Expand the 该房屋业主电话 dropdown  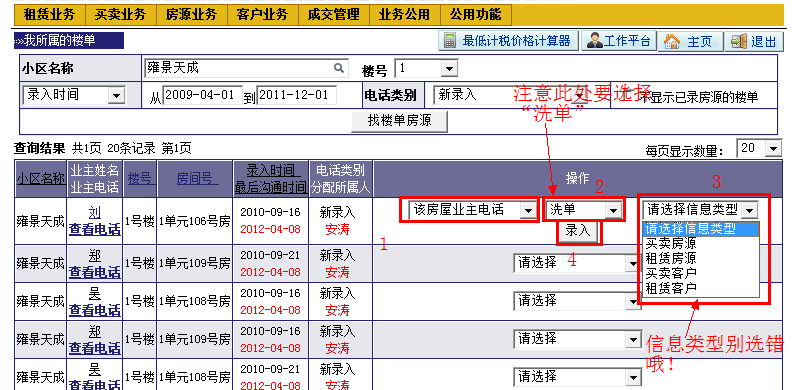(x=529, y=210)
